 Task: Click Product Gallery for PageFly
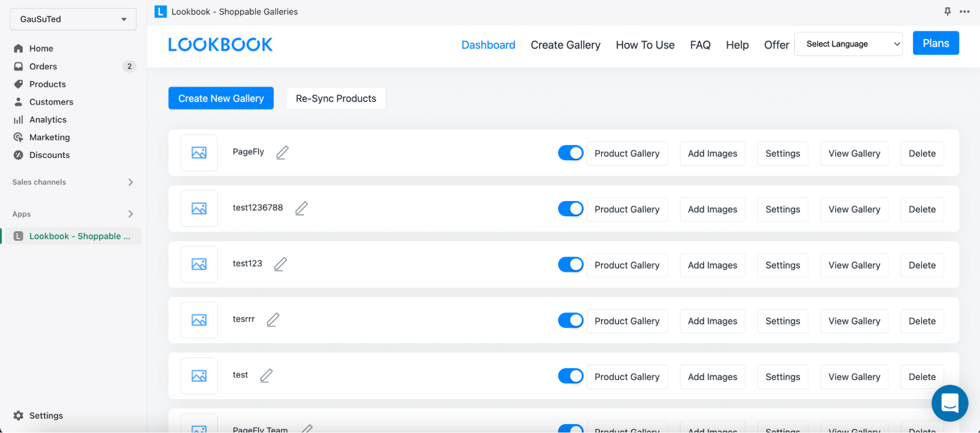click(x=627, y=153)
